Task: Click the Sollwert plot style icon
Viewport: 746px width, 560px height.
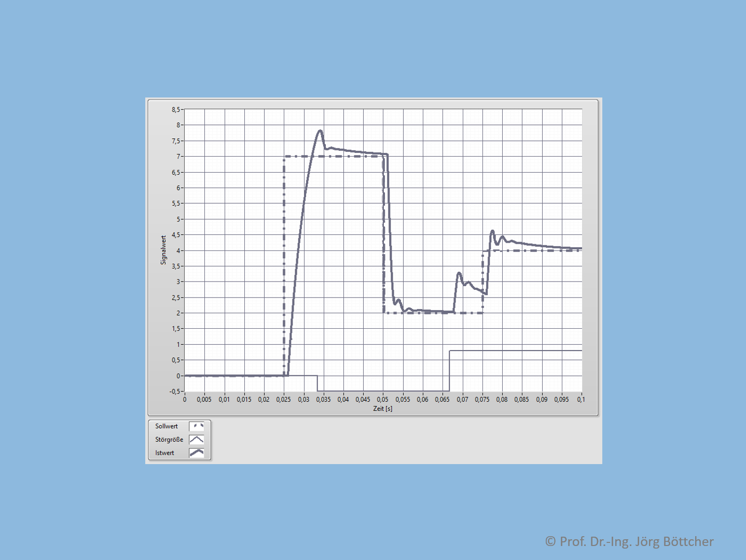Action: coord(197,426)
